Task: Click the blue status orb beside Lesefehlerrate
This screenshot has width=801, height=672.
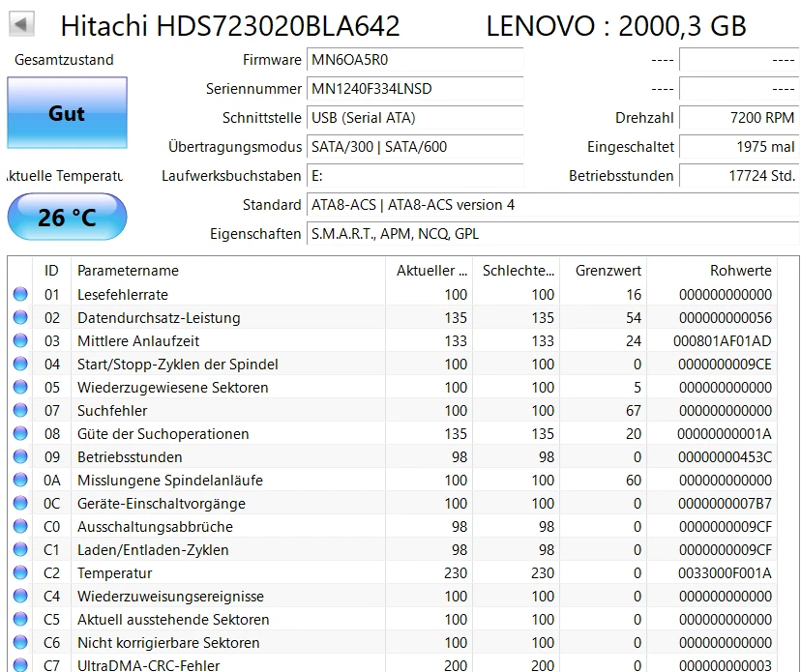Action: pyautogui.click(x=22, y=294)
